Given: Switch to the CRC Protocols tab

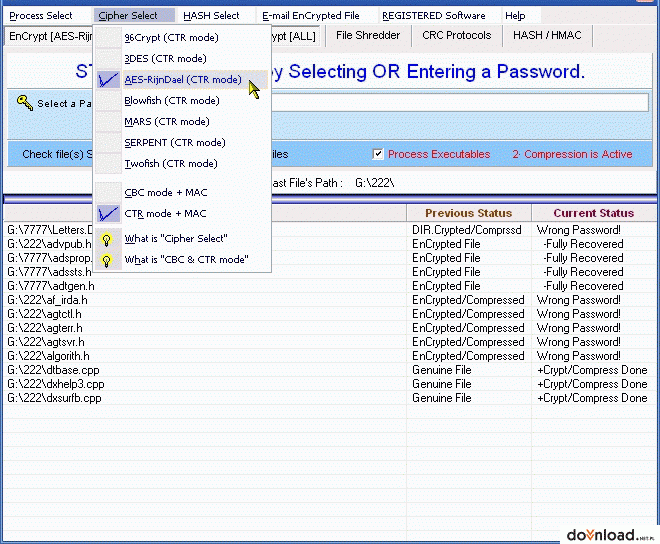Looking at the screenshot, I should (456, 35).
